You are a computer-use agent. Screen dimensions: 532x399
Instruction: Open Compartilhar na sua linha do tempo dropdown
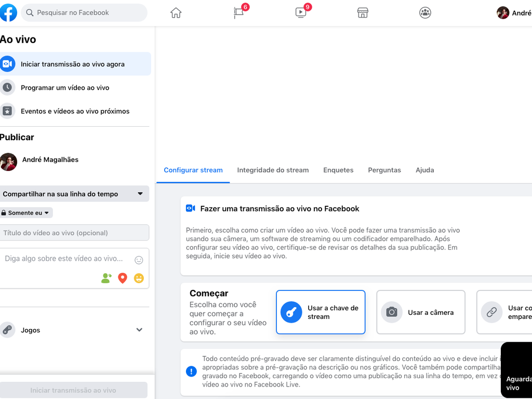tap(74, 194)
